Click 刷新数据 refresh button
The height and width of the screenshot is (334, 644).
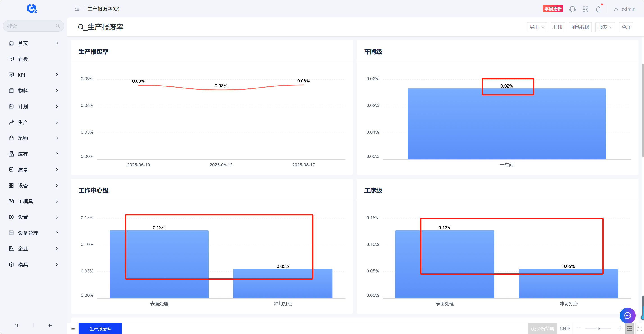point(580,27)
